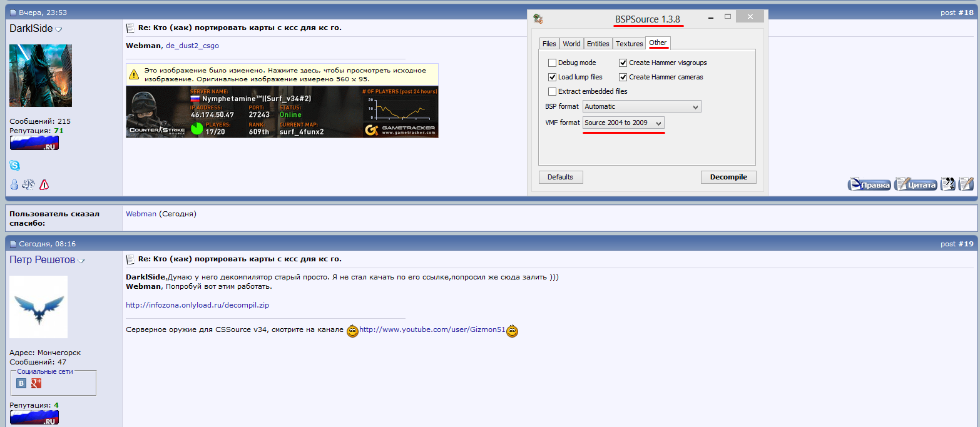Switch to the Entities tab
Screen dimensions: 980x427
coord(598,44)
